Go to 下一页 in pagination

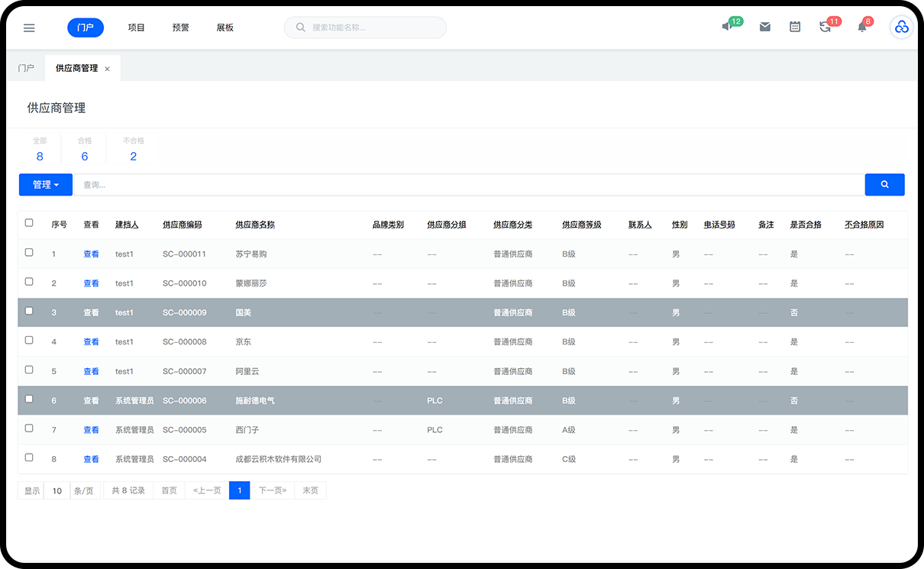click(273, 490)
